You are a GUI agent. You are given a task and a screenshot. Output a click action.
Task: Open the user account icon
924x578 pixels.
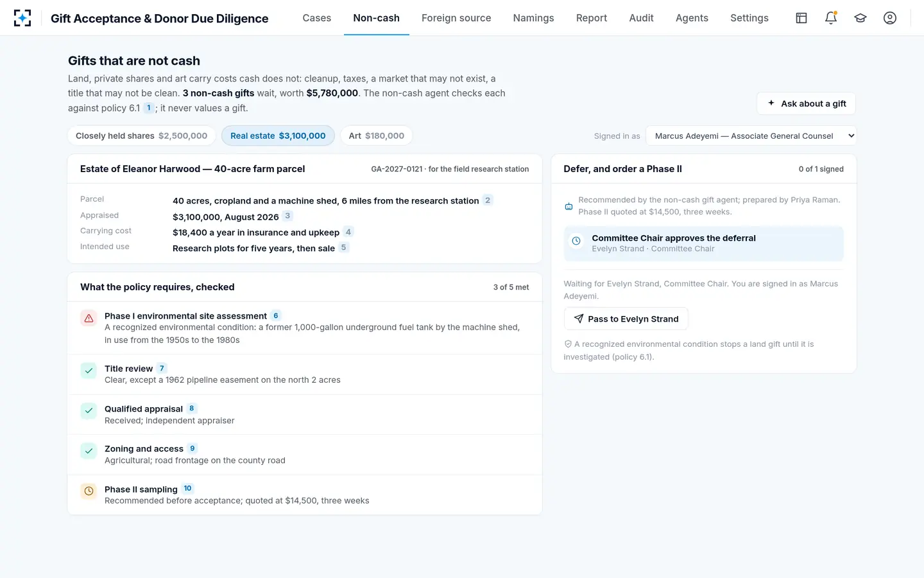(x=890, y=18)
